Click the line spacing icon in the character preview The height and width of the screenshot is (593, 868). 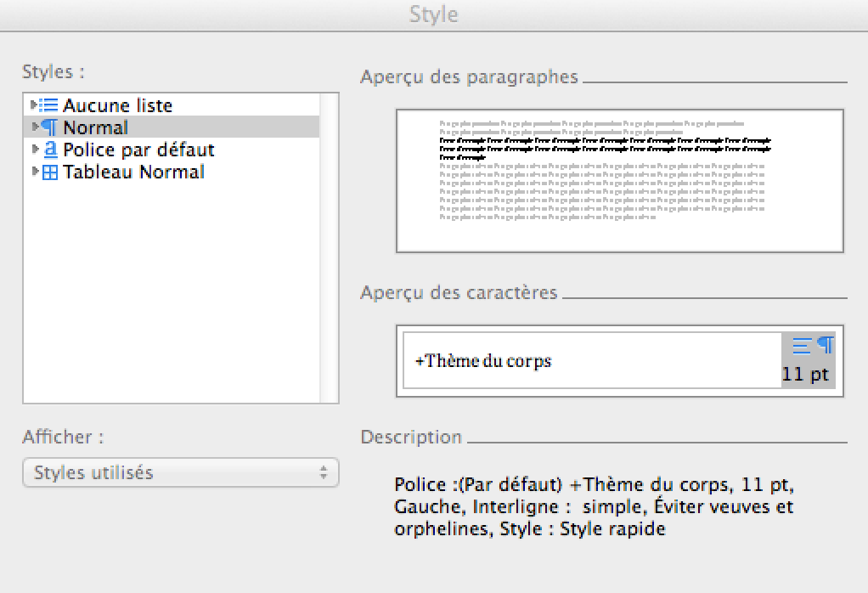click(803, 344)
